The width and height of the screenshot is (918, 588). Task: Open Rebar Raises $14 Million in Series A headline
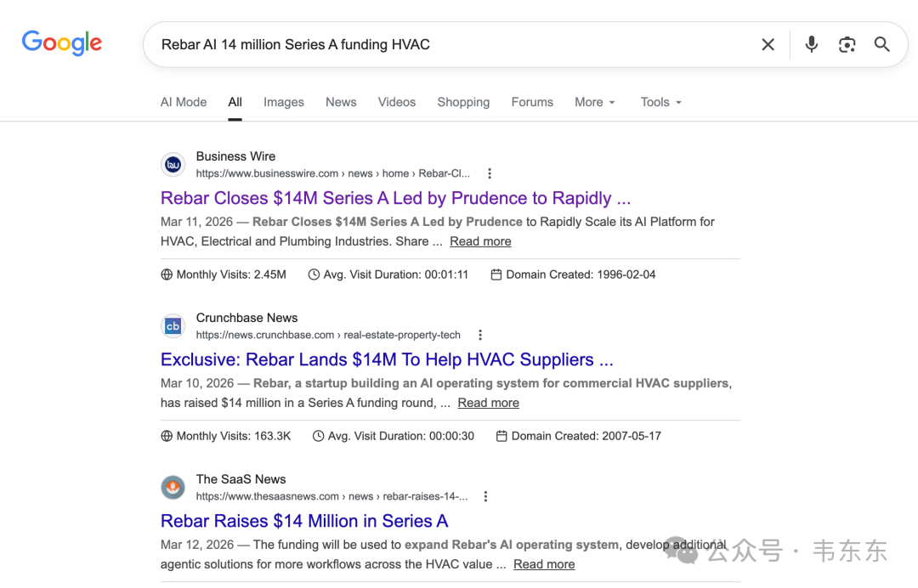click(304, 521)
